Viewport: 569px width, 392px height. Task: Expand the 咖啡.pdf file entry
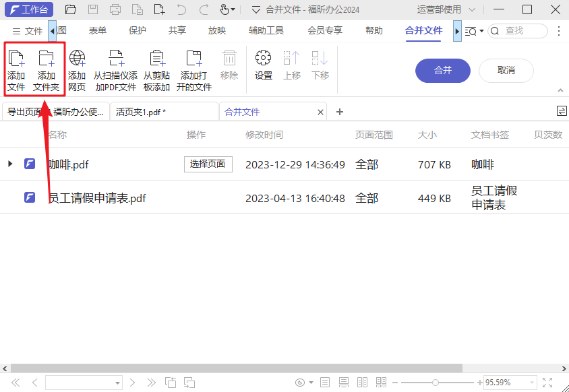(11, 164)
